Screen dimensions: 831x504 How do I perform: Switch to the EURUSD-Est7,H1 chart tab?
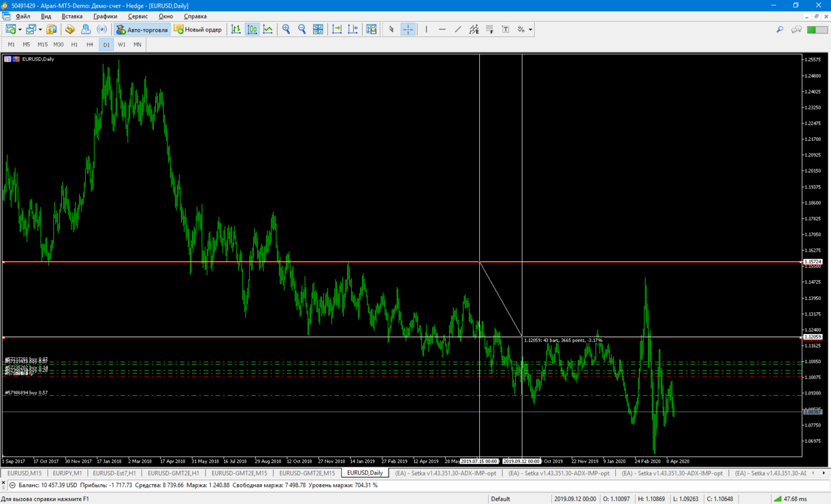115,473
